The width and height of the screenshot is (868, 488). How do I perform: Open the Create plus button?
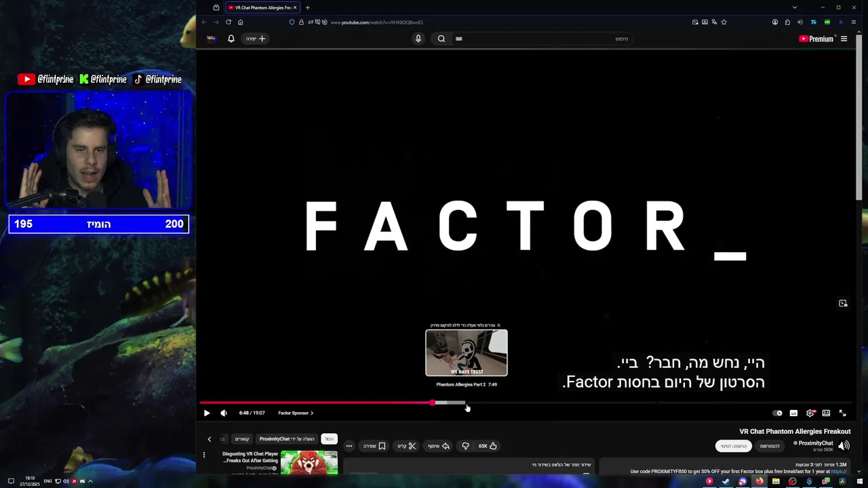coord(256,39)
